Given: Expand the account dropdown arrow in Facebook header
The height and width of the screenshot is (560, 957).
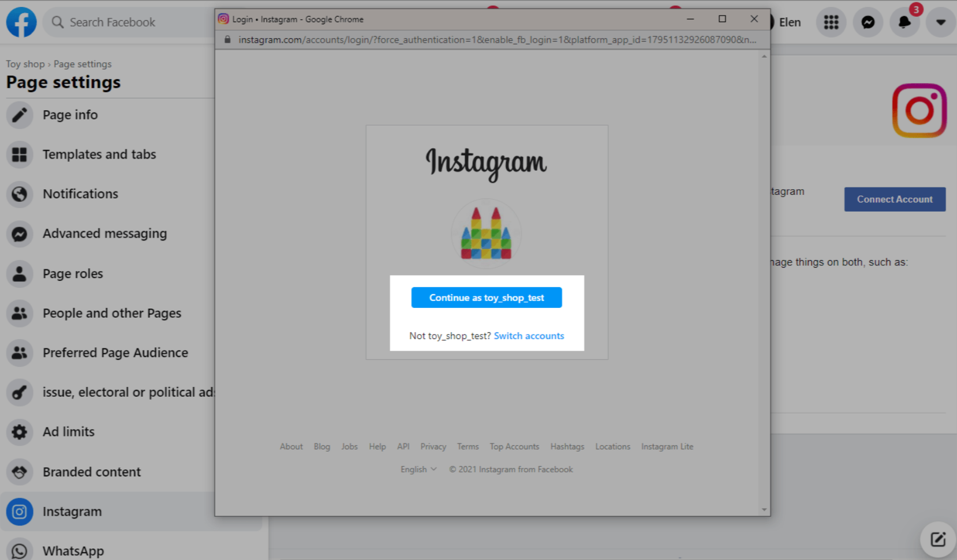Looking at the screenshot, I should [941, 22].
